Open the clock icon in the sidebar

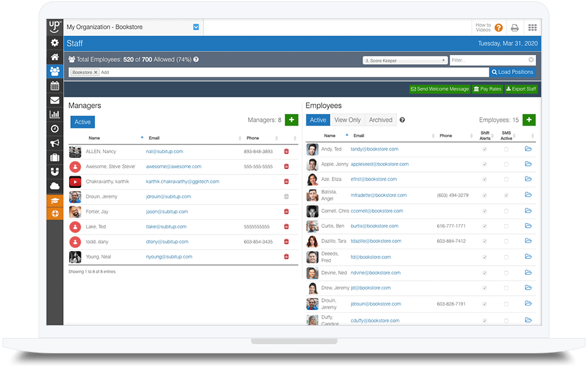54,129
